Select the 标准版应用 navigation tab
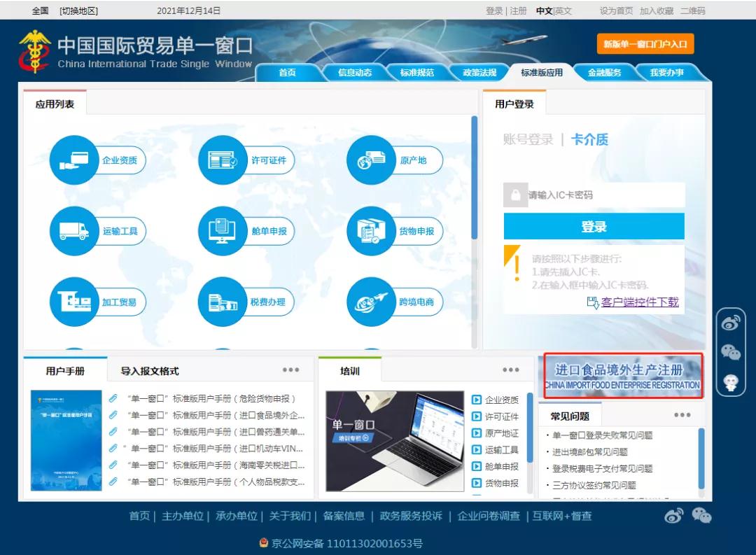The width and height of the screenshot is (756, 555). point(541,72)
